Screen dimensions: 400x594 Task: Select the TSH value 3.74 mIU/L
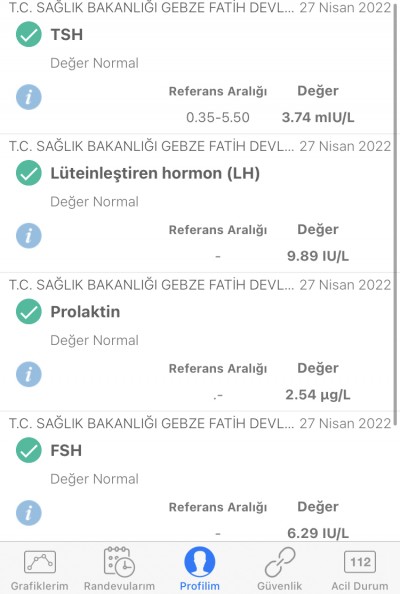[318, 117]
